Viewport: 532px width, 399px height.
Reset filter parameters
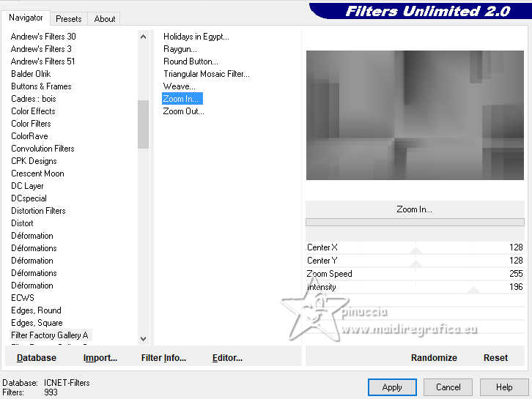click(495, 358)
